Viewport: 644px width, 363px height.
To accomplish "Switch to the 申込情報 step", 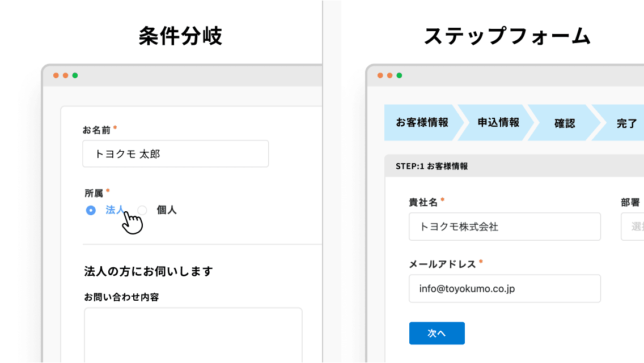I will (498, 123).
